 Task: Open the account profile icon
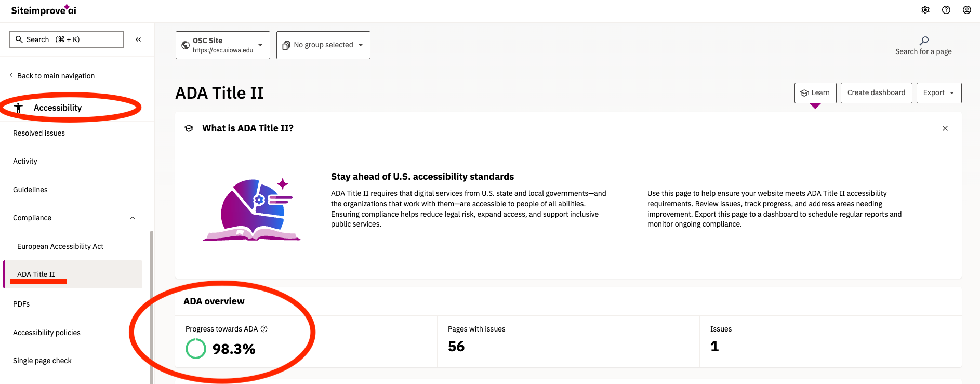(967, 10)
